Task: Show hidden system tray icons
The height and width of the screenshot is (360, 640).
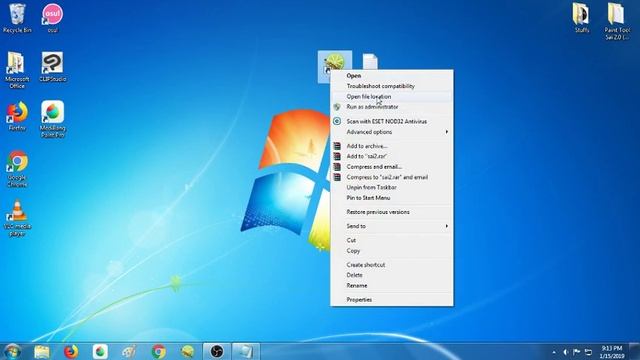Action: click(x=554, y=352)
